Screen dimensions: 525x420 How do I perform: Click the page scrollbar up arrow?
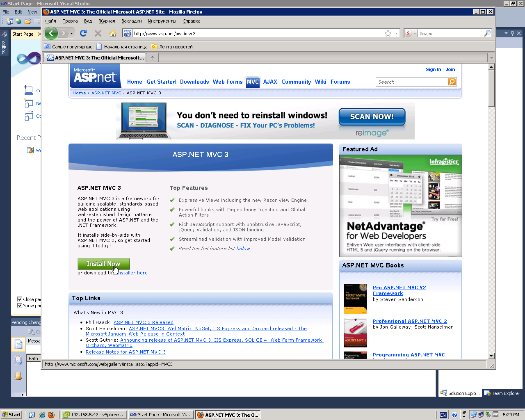[491, 67]
